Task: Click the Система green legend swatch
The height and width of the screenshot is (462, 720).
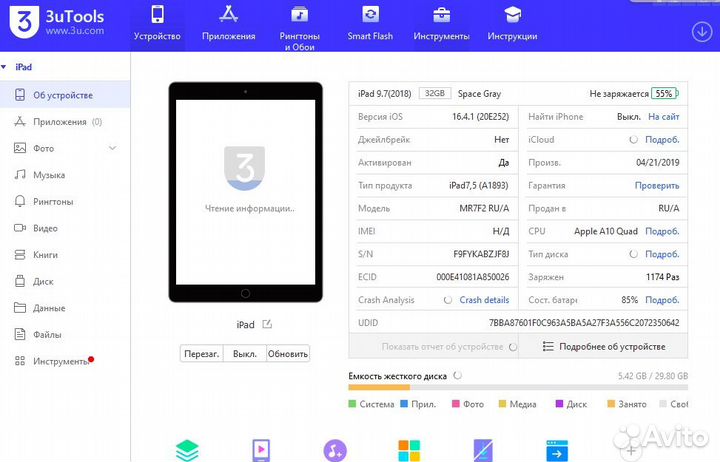Action: click(x=352, y=404)
